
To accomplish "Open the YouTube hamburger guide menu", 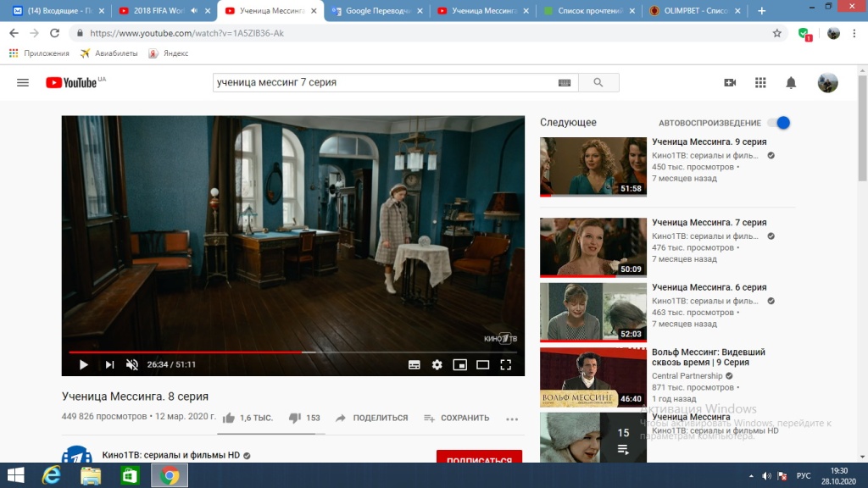I will (x=23, y=82).
